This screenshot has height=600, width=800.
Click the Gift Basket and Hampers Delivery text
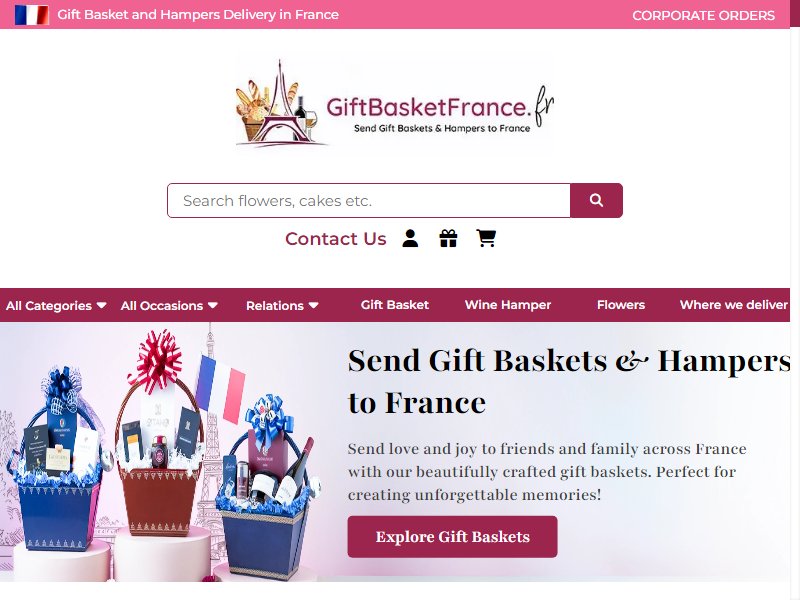coord(198,15)
